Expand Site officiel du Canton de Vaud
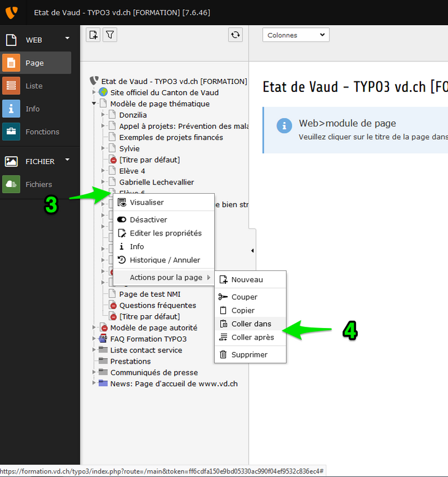Screen dimensions: 448x477 94,91
